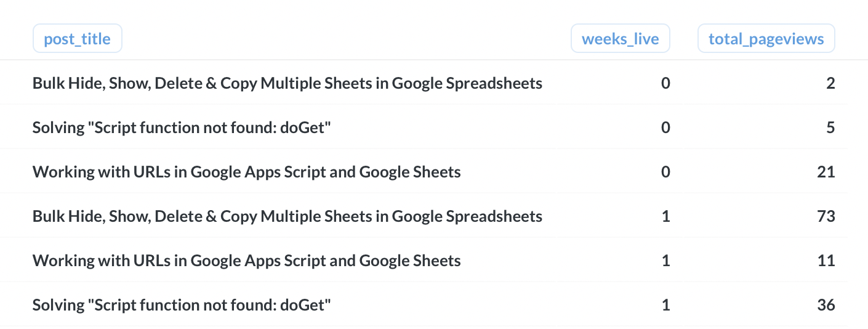Image resolution: width=868 pixels, height=329 pixels.
Task: Select the total_pageviews value 73
Action: [826, 216]
